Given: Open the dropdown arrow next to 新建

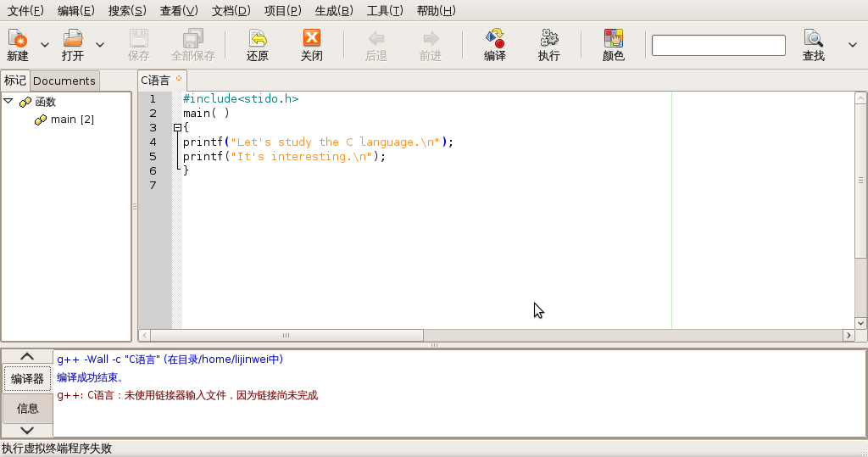Looking at the screenshot, I should pos(45,45).
